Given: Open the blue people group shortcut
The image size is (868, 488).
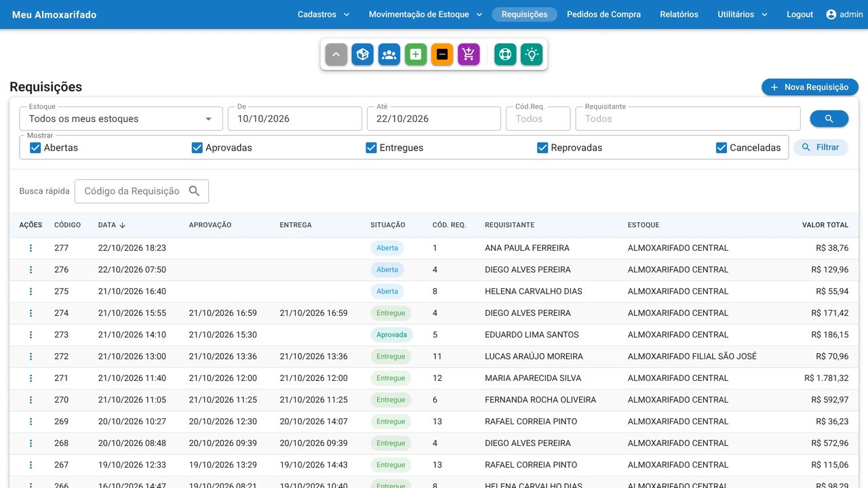Looking at the screenshot, I should point(389,54).
